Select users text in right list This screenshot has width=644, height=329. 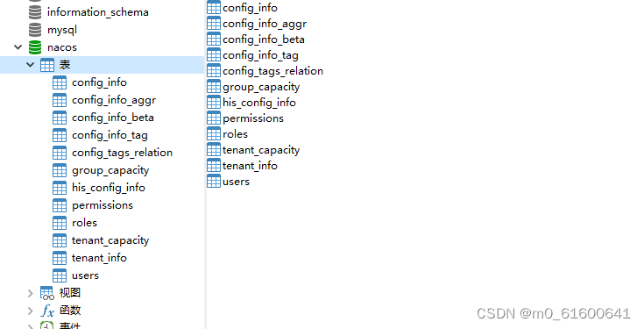point(237,182)
